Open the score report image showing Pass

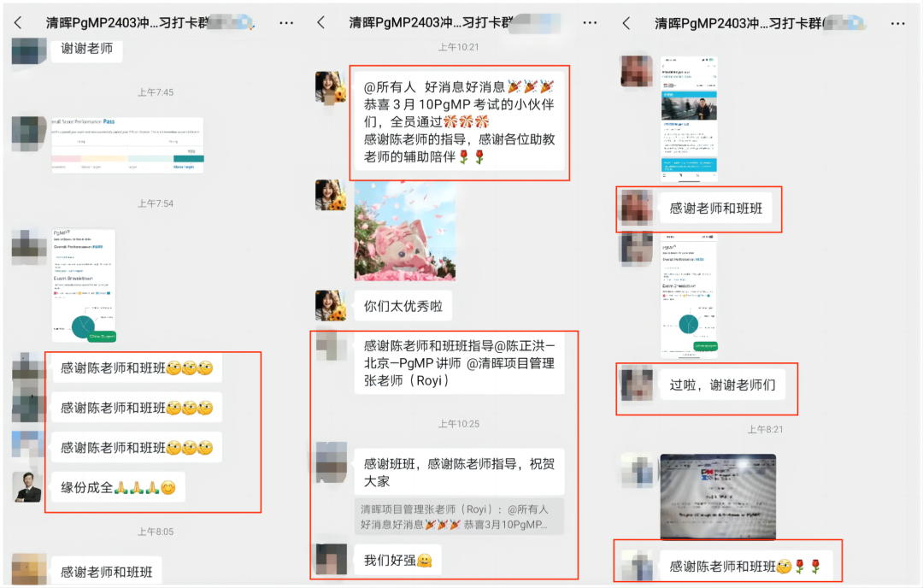click(126, 145)
